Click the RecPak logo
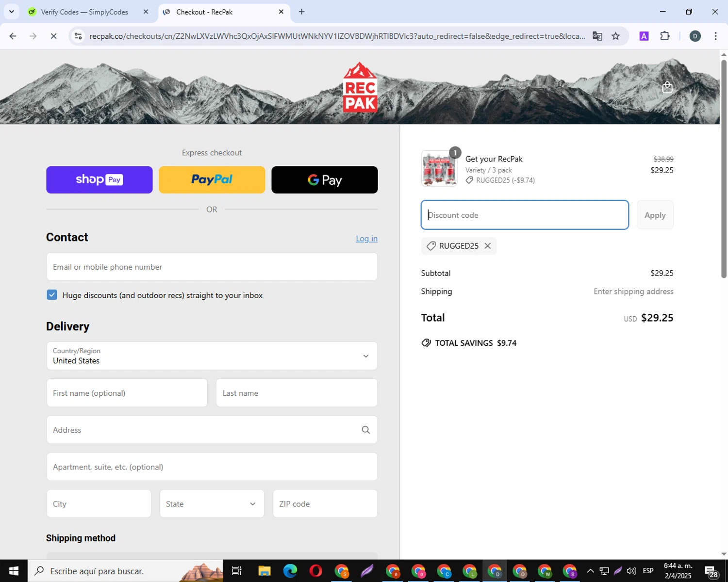 tap(360, 87)
